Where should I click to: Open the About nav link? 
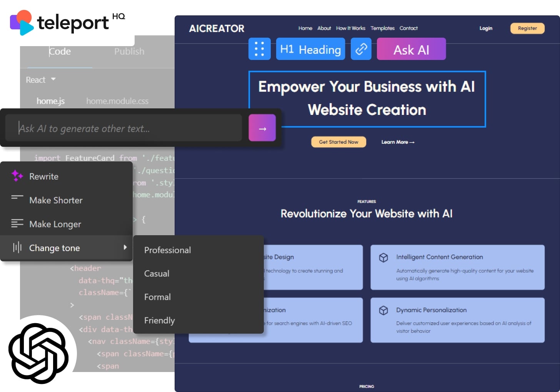point(324,28)
